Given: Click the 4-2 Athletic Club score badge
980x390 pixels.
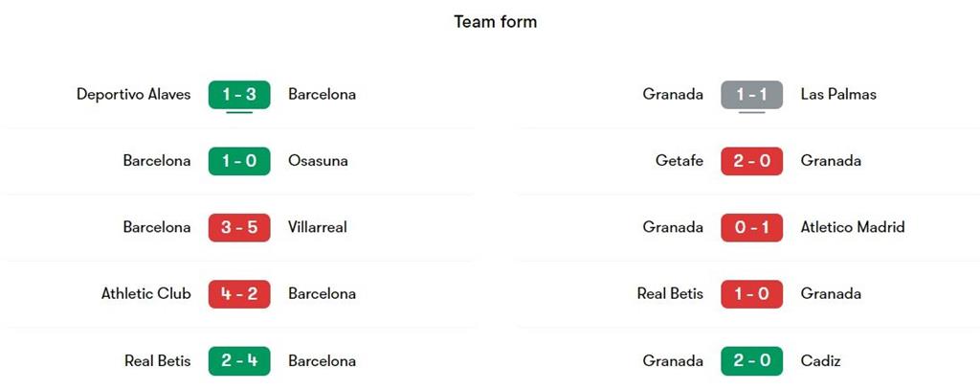Looking at the screenshot, I should point(239,294).
